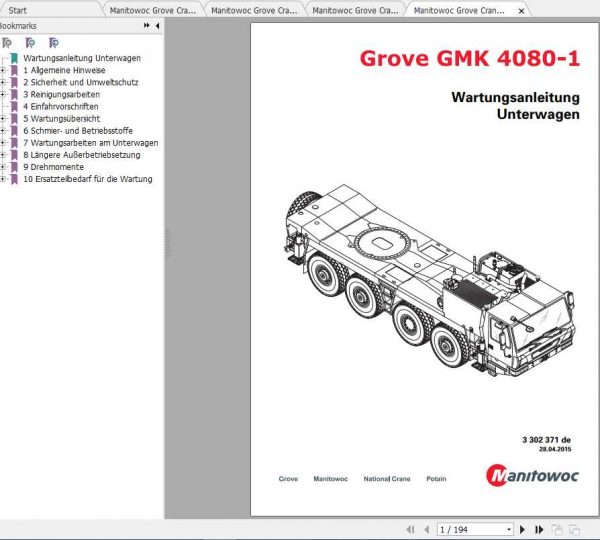600x540 pixels.
Task: Click the middle bookmark tool icon
Action: [30, 43]
